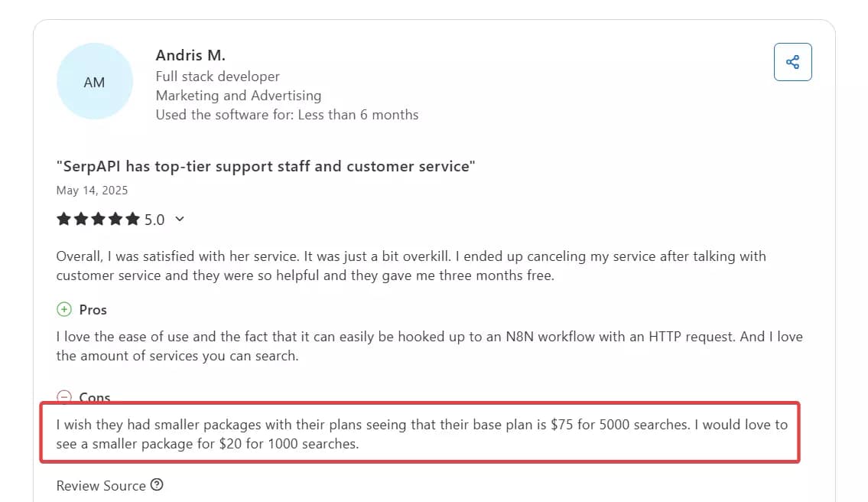Click the AM avatar circle
This screenshot has width=868, height=502.
95,82
